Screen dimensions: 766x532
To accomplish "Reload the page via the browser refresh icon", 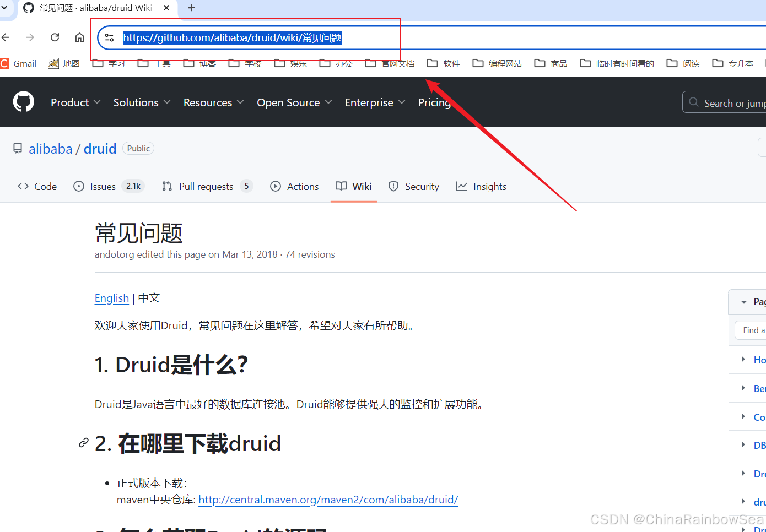I will (x=55, y=37).
